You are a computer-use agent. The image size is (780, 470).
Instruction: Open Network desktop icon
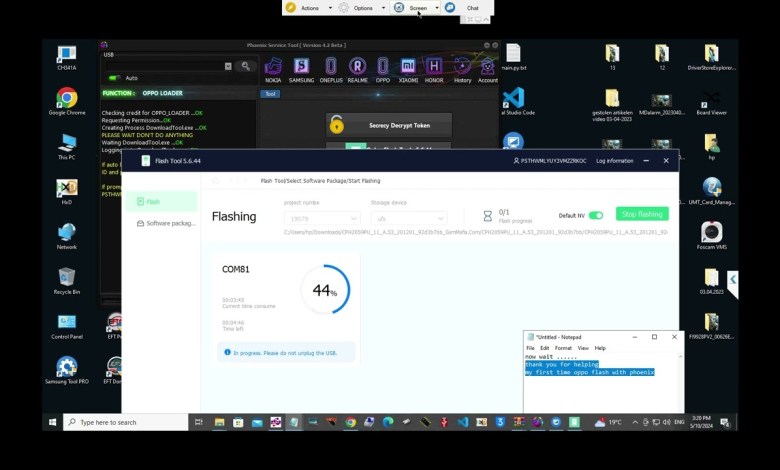coord(67,236)
